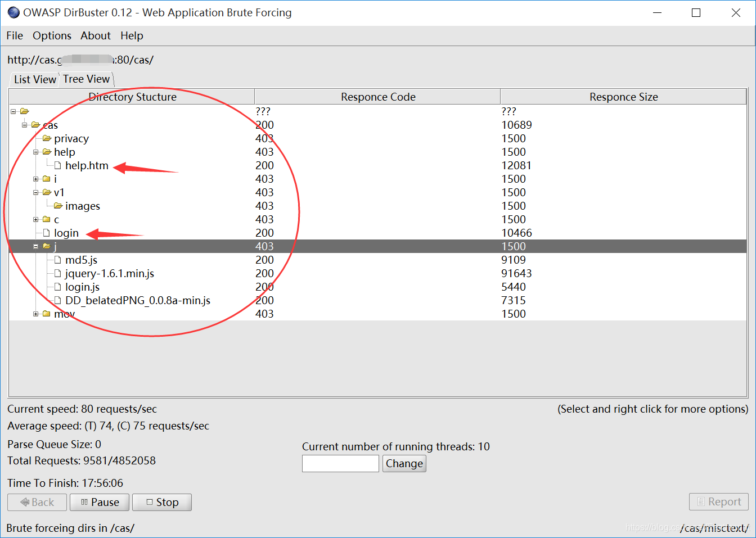This screenshot has width=756, height=538.
Task: Click the c folder icon
Action: (47, 219)
